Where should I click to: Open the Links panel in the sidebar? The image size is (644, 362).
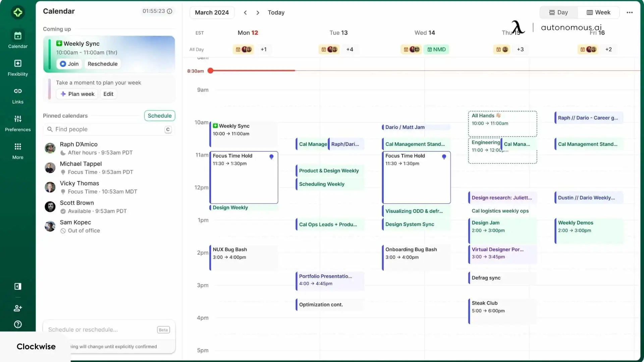pos(17,95)
